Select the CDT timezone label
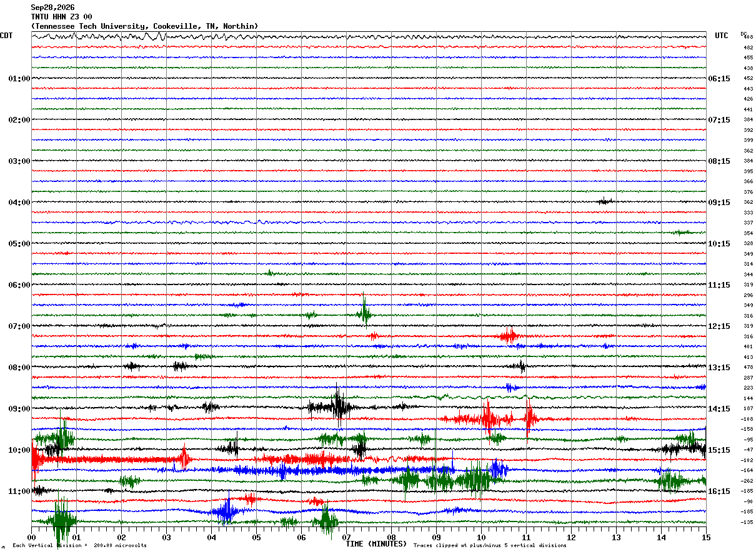The image size is (756, 554). (x=6, y=36)
